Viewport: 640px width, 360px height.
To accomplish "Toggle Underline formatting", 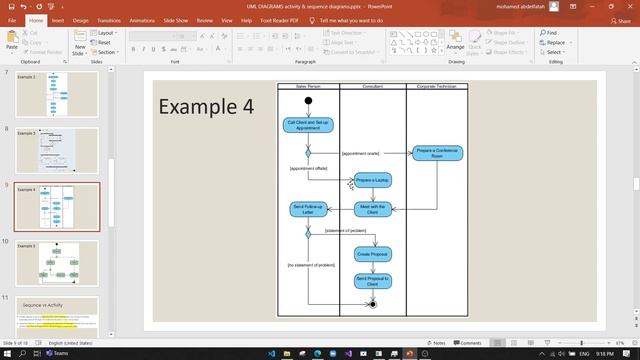I will coord(153,49).
